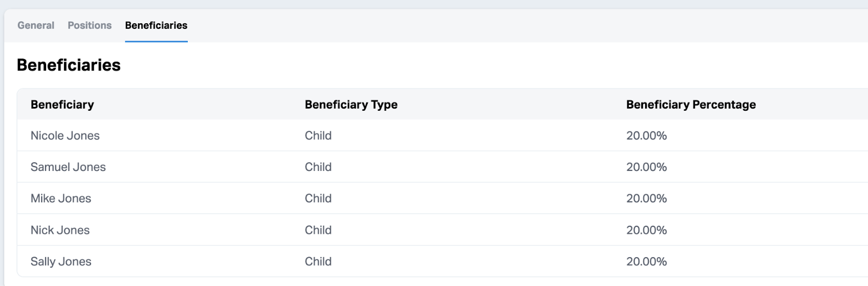This screenshot has width=868, height=286.
Task: Click on the Mike Jones name
Action: click(x=61, y=199)
